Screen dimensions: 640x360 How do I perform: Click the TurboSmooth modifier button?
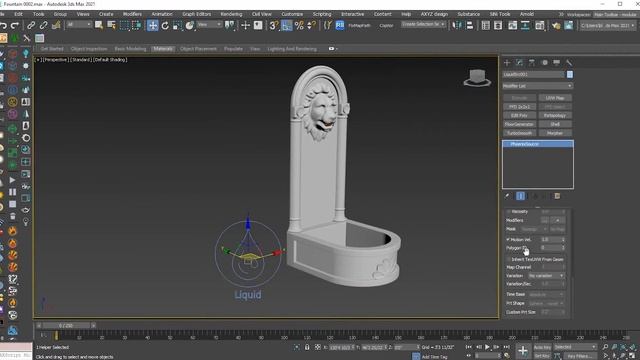click(x=519, y=133)
